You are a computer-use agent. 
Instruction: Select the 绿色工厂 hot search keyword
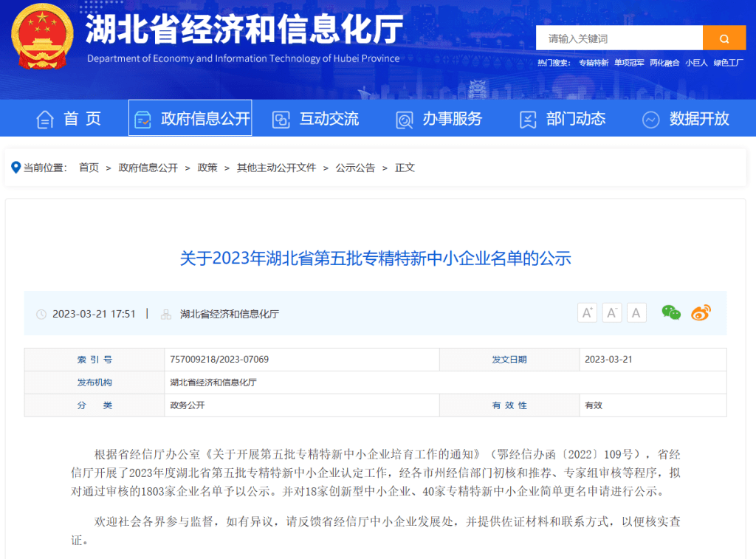(728, 63)
